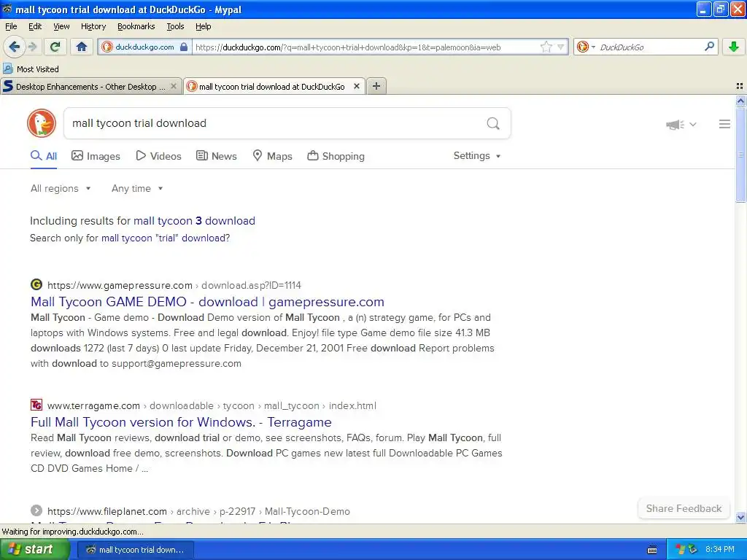The width and height of the screenshot is (747, 560).
Task: Click the search bar magnifier icon in toolbar
Action: click(x=709, y=47)
